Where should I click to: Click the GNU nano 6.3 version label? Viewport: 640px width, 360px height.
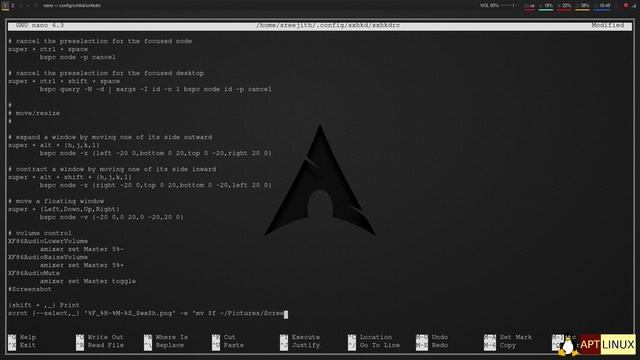click(40, 25)
